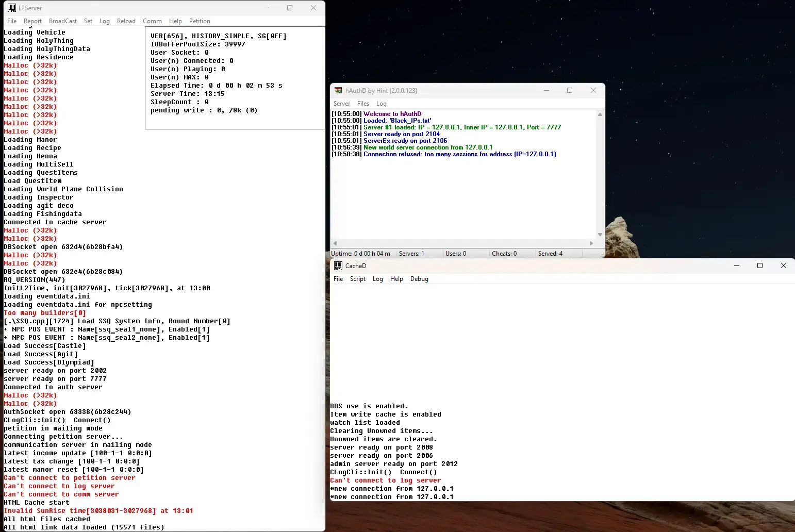Click 'New world server connection' log line

pyautogui.click(x=412, y=147)
